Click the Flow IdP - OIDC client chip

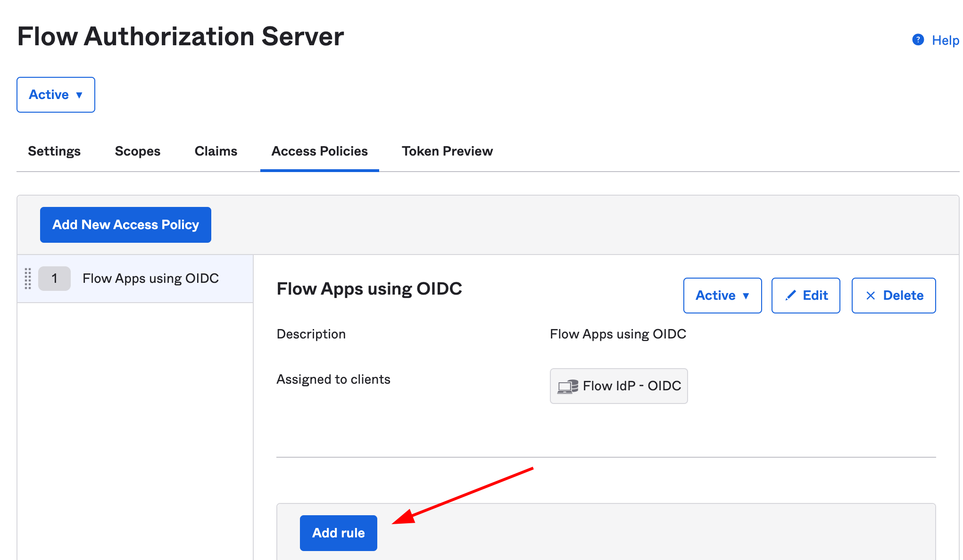[x=618, y=386]
